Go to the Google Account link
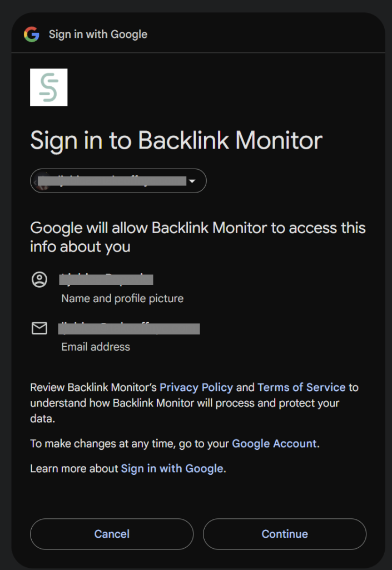 [x=274, y=444]
